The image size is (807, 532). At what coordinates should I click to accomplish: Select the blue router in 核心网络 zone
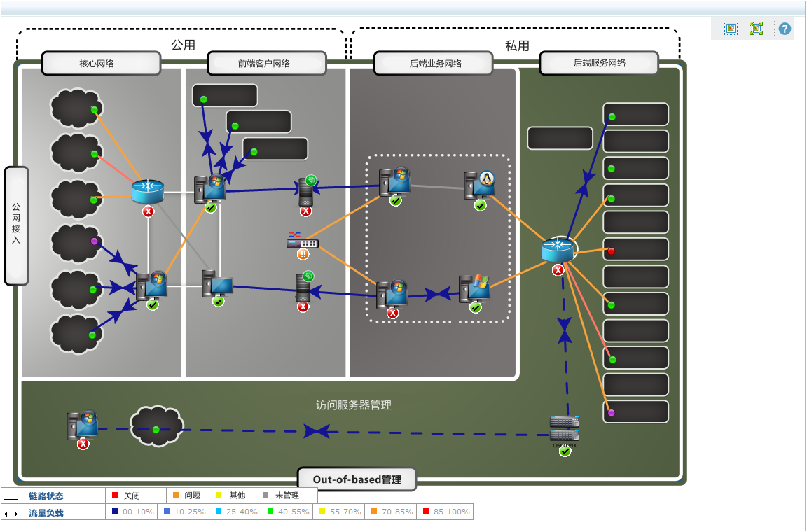coord(148,191)
